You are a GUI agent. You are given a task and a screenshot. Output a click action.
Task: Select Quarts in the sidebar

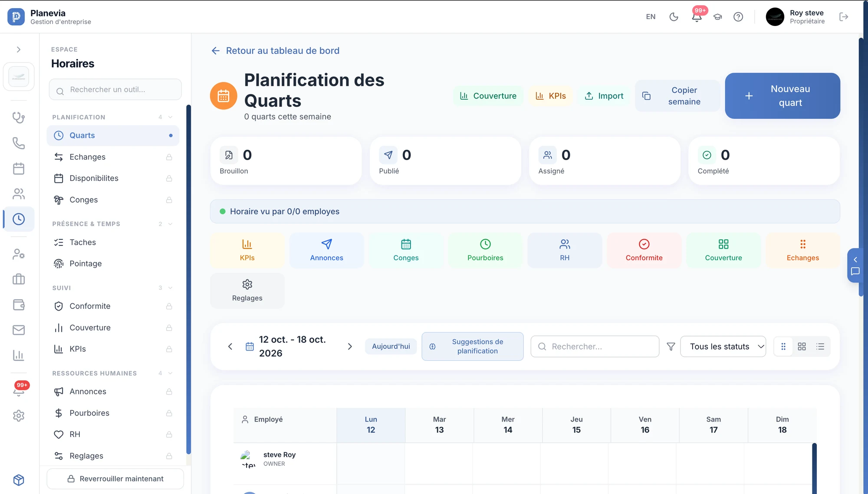point(113,135)
